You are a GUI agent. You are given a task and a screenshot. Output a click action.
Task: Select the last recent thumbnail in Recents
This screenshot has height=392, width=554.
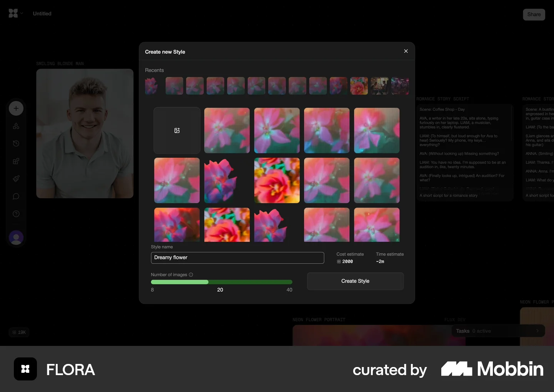(x=400, y=86)
